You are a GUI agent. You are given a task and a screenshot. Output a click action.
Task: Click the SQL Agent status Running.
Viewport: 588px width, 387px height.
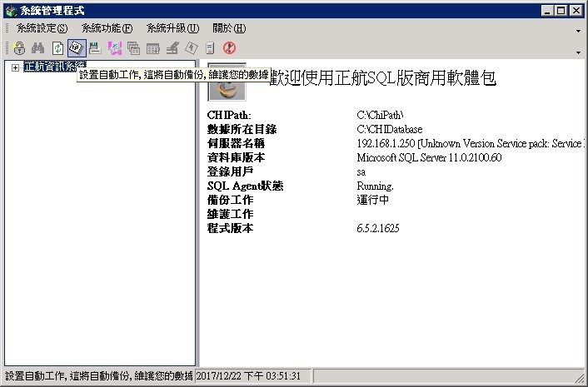[375, 186]
